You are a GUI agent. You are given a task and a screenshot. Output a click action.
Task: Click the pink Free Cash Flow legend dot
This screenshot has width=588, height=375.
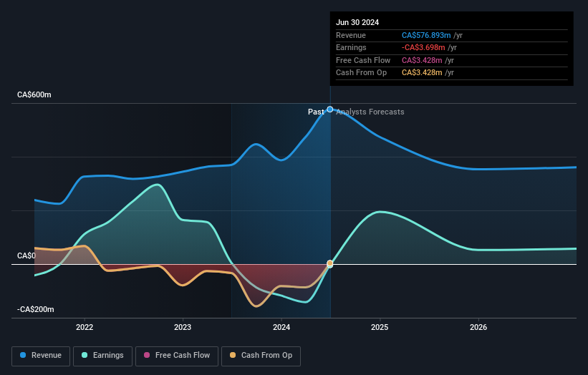(147, 355)
